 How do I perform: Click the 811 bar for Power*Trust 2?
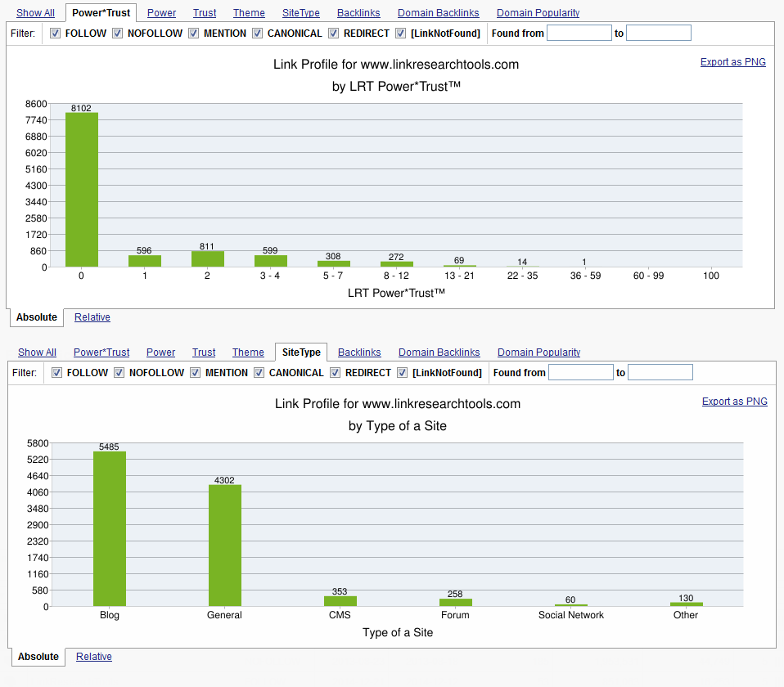point(208,259)
